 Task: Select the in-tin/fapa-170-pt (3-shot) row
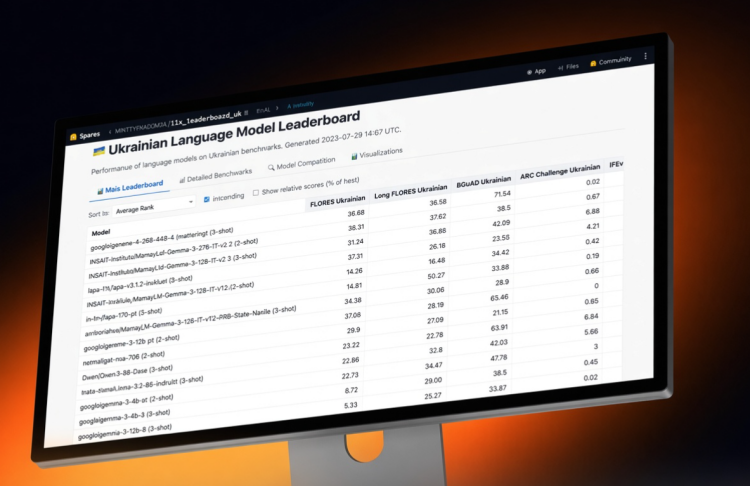124,316
